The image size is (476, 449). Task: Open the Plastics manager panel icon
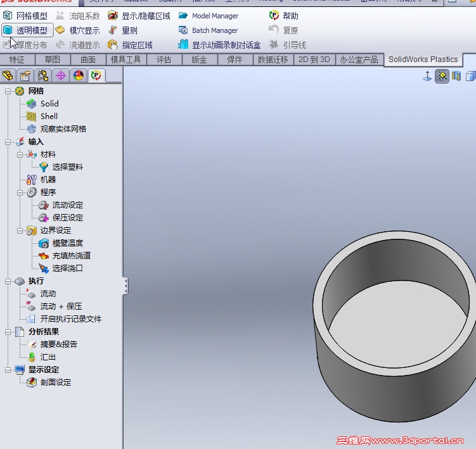96,75
